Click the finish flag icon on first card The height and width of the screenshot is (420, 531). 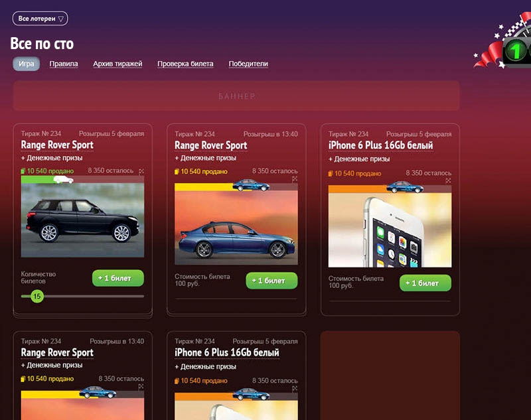click(x=141, y=171)
